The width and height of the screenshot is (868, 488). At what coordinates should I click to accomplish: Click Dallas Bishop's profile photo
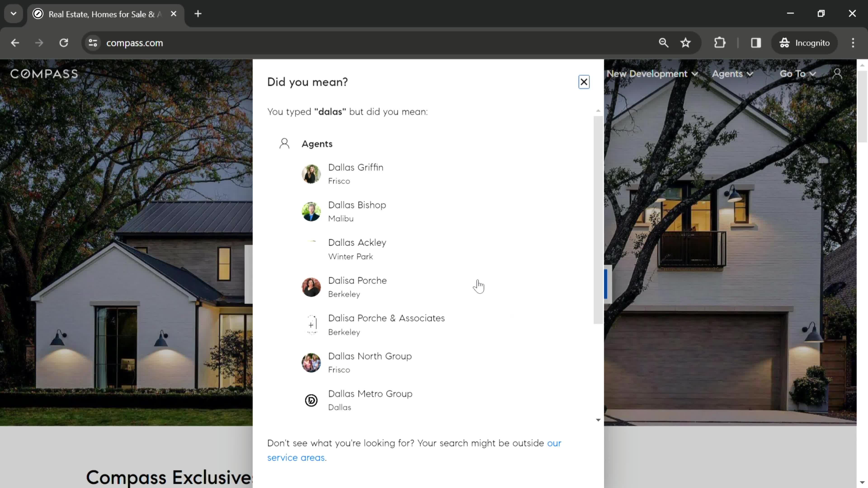coord(311,211)
